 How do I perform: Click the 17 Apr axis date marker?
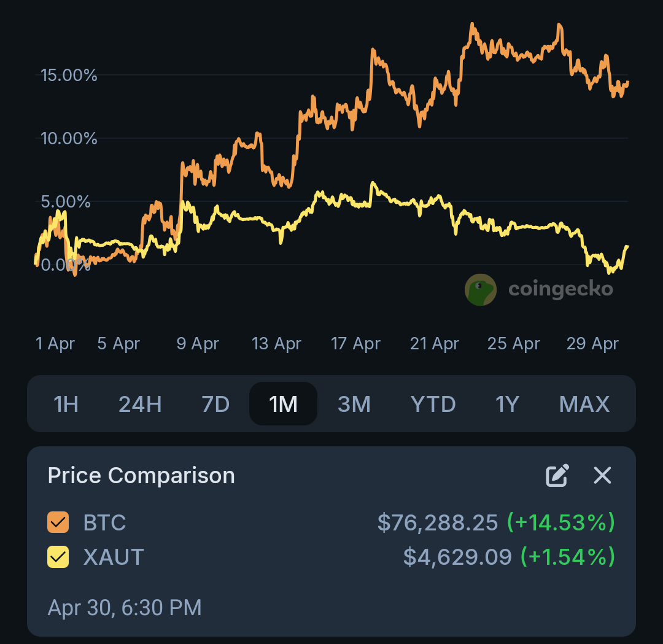(355, 344)
